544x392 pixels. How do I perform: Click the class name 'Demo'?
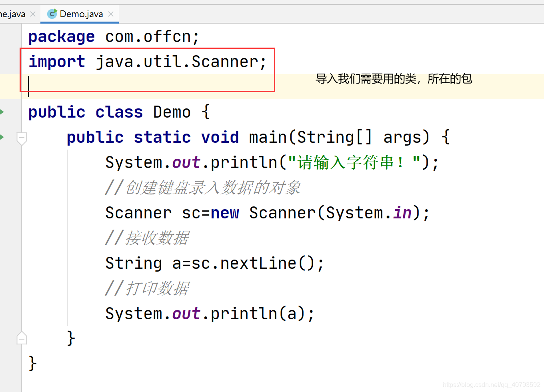tap(172, 112)
